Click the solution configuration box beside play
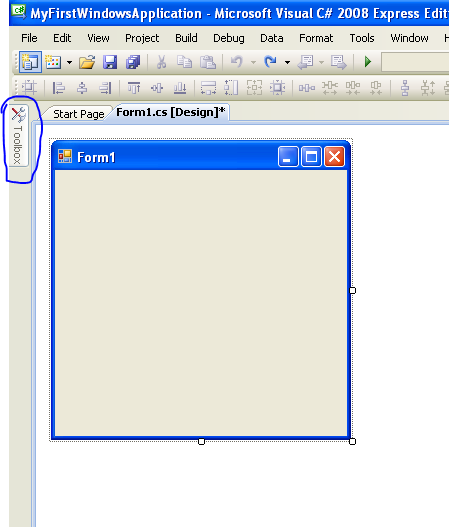Screen dimensions: 449x527 [415, 62]
